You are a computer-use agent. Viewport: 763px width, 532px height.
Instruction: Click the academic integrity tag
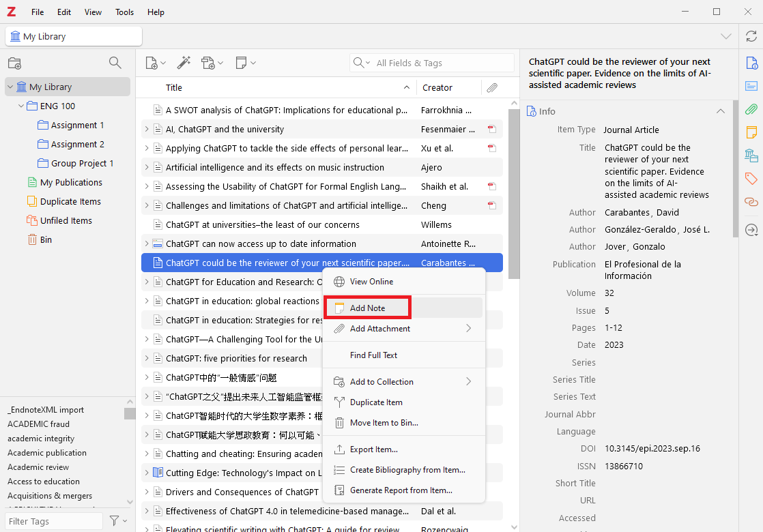[x=41, y=439]
